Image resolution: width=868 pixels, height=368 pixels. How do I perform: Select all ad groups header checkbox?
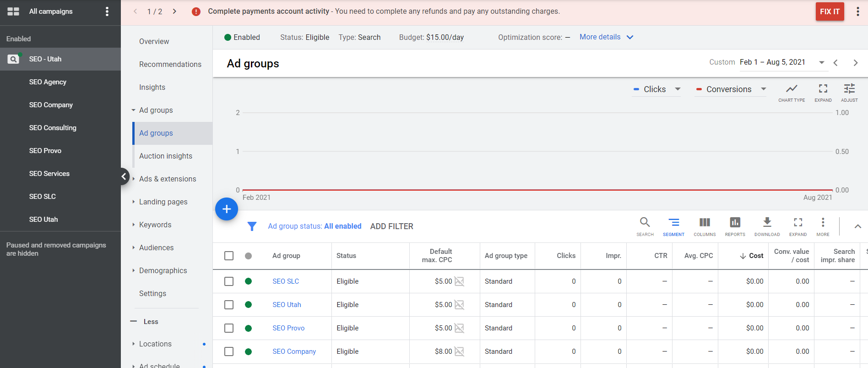tap(229, 256)
